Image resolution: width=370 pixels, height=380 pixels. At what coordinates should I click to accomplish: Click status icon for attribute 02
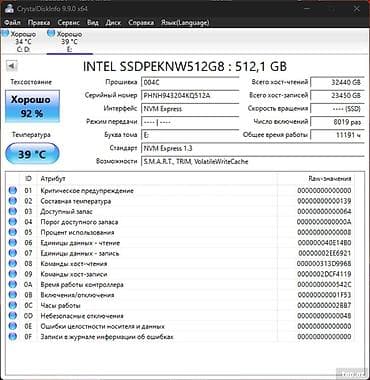[13, 201]
